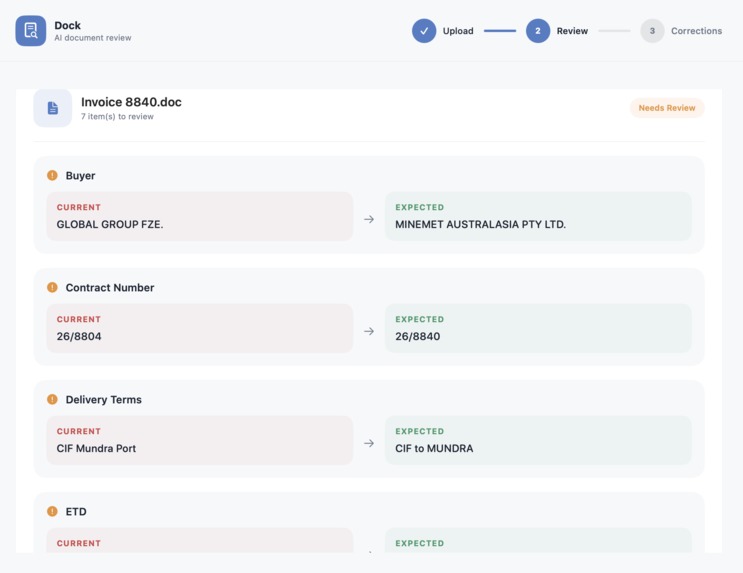Click the arrow between Contract Number values
This screenshot has width=743, height=573.
tap(369, 331)
